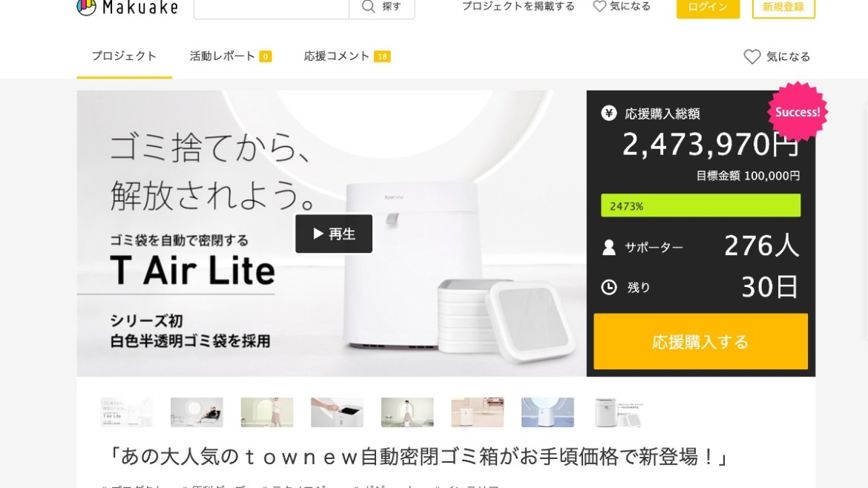Select thumbnail of man reclining in chair
The image size is (868, 488).
pyautogui.click(x=197, y=412)
